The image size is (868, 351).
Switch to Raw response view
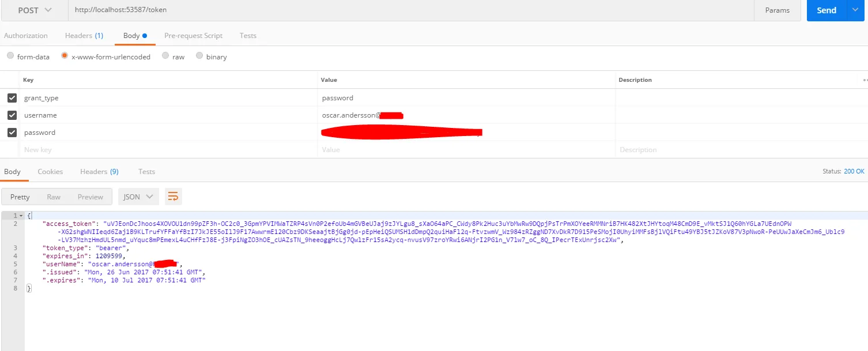coord(54,197)
